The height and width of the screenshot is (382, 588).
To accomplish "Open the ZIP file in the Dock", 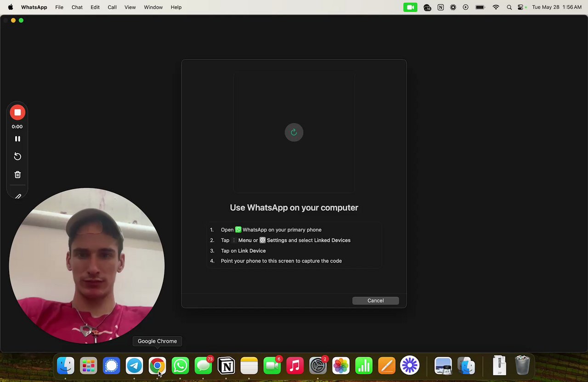I will pos(499,366).
